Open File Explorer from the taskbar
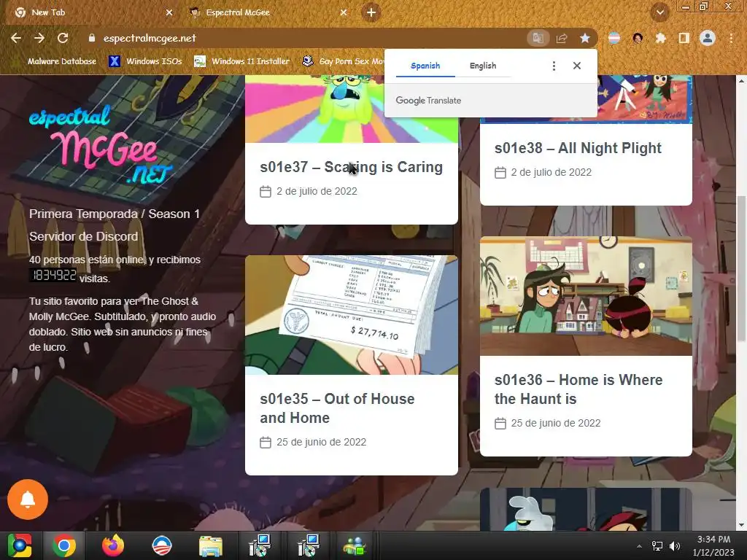Screen dimensions: 747x560 pyautogui.click(x=211, y=545)
